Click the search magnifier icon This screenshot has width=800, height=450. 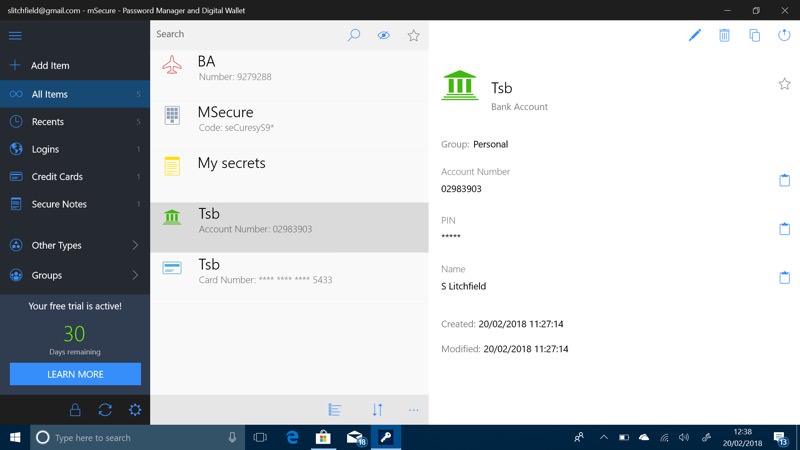(354, 35)
